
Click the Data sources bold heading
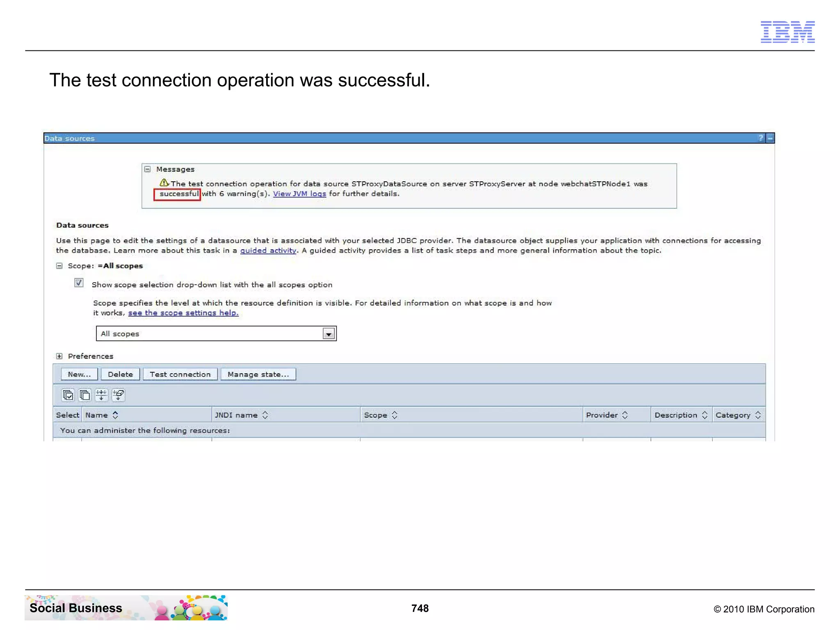coord(82,225)
